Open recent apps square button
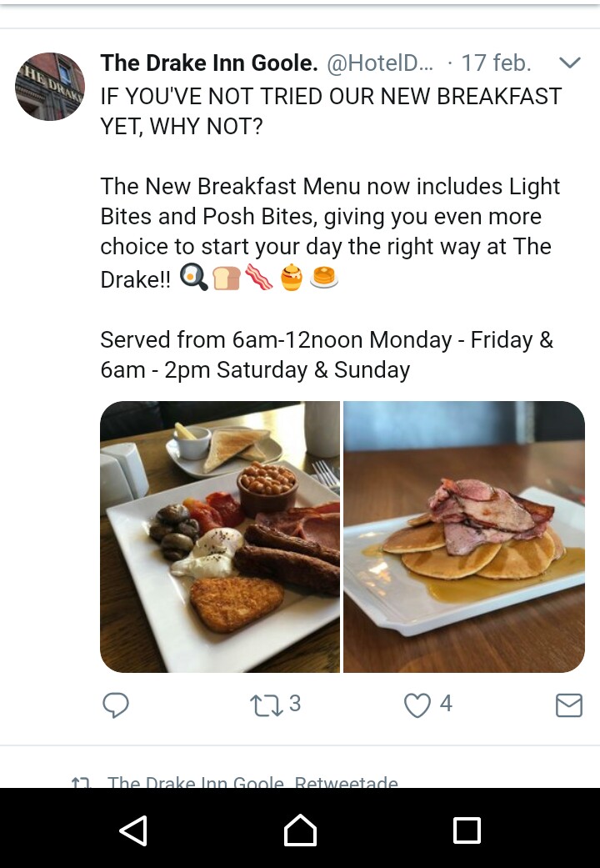Image resolution: width=600 pixels, height=868 pixels. tap(467, 830)
